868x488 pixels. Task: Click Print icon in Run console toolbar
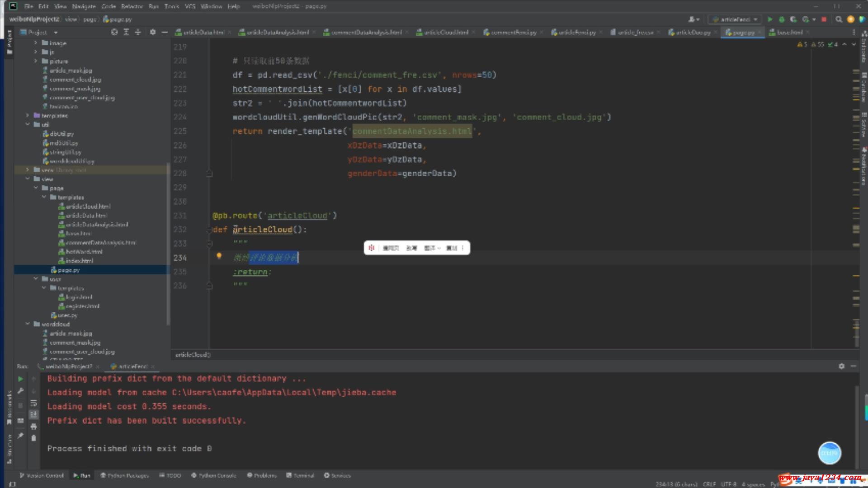click(33, 426)
